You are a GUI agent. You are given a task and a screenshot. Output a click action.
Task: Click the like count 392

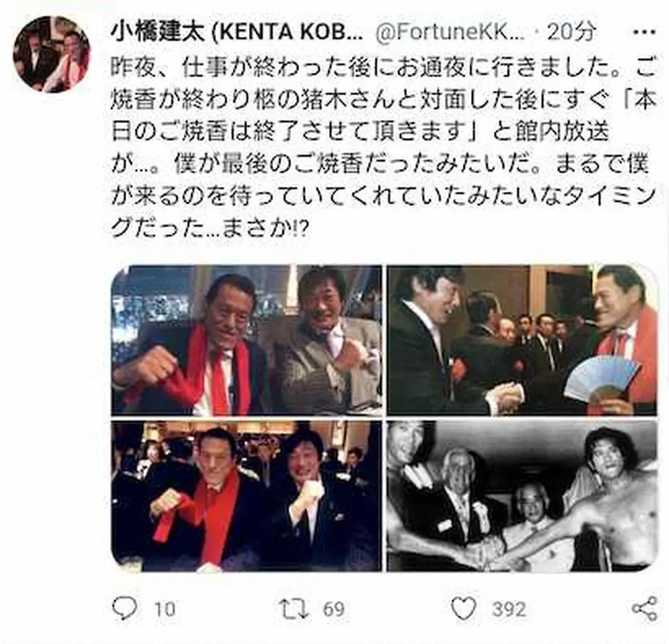(508, 609)
